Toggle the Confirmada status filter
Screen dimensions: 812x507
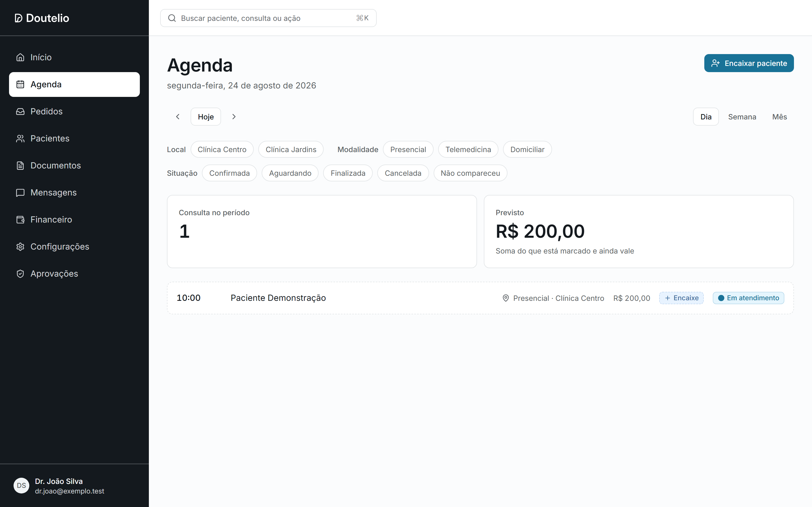(x=230, y=173)
